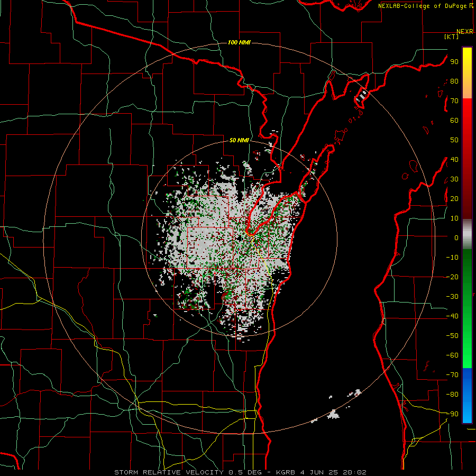The width and height of the screenshot is (476, 476).
Task: Click the -40 scale label
Action: (452, 316)
